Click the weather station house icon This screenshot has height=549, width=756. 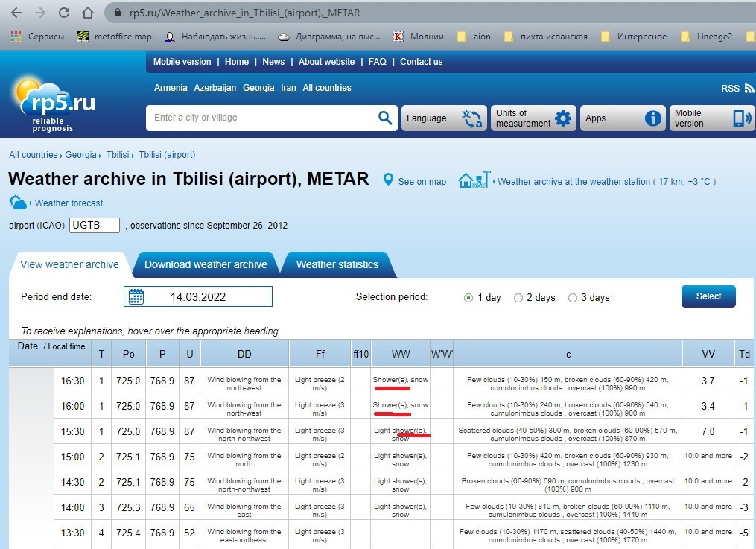click(x=474, y=180)
